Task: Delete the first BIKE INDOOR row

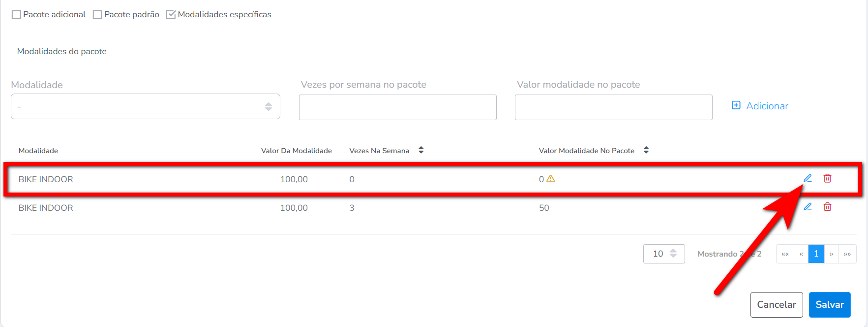Action: coord(827,178)
